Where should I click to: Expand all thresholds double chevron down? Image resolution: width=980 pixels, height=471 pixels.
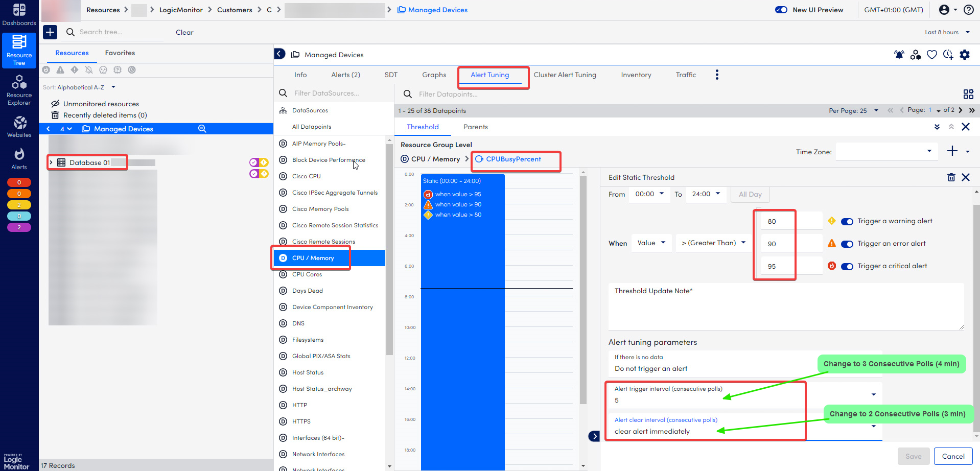point(937,127)
